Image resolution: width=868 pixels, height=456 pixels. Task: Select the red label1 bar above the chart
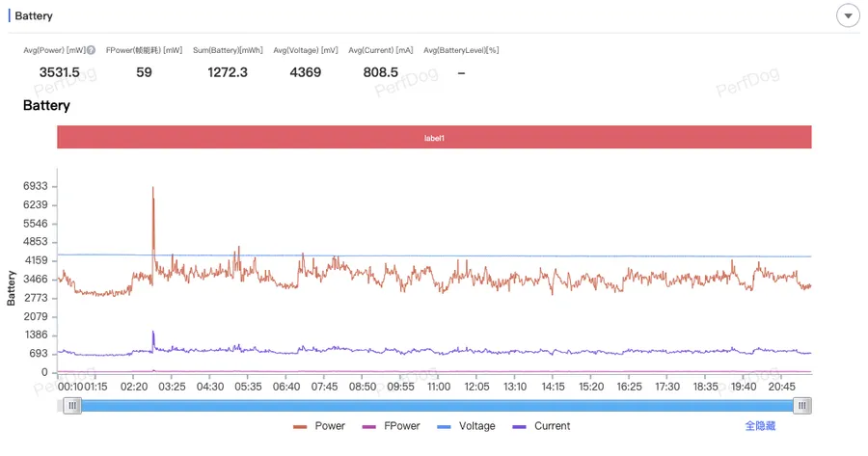434,138
